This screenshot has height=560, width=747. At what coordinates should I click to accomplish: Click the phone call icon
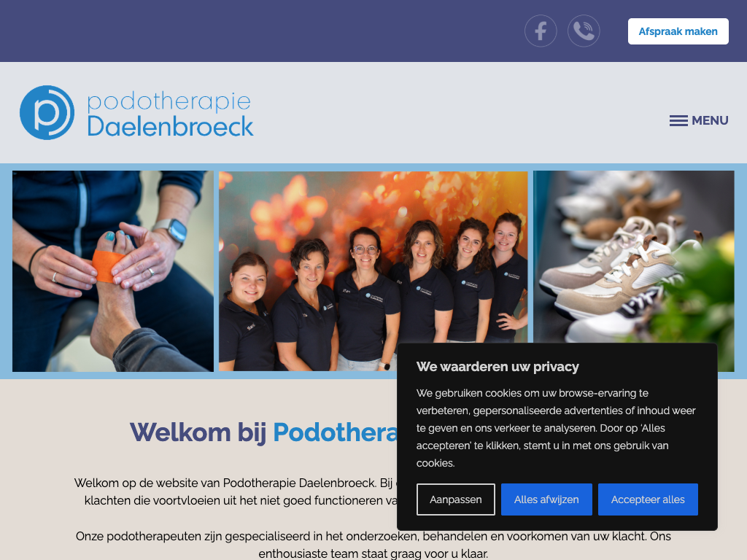click(584, 31)
